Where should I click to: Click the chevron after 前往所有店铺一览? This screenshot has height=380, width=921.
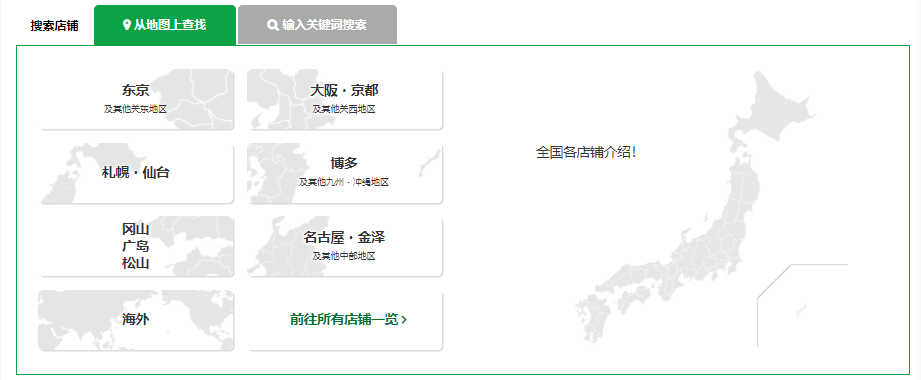(404, 320)
